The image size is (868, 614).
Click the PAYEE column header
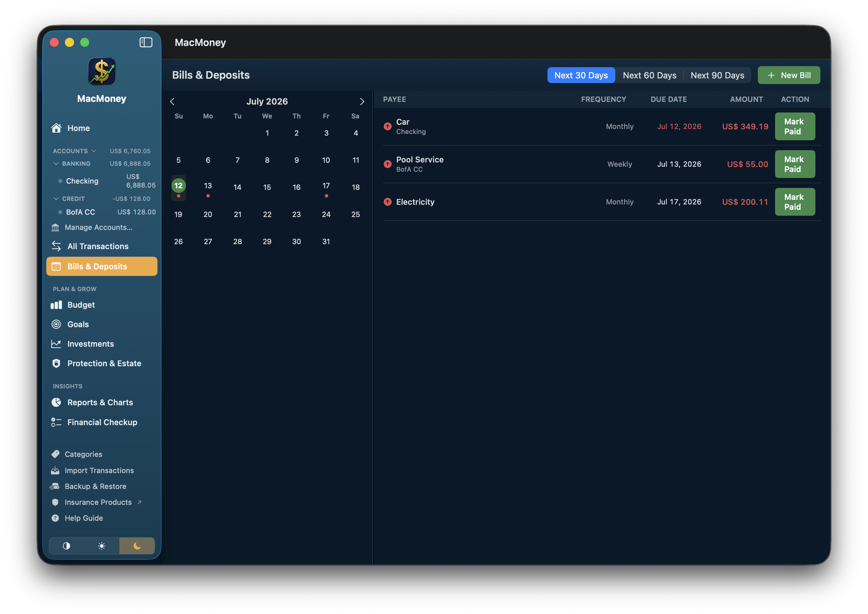(x=394, y=99)
